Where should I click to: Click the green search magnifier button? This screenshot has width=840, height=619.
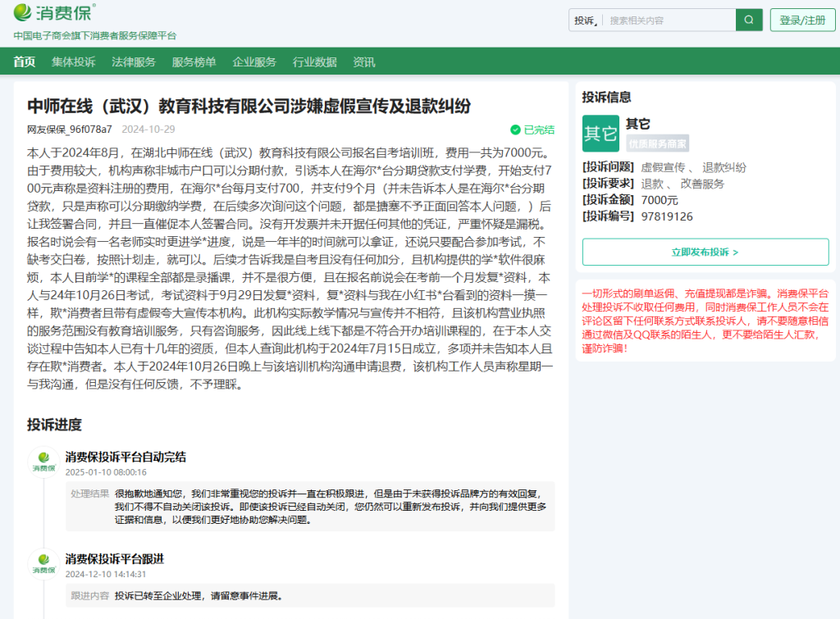coord(749,20)
